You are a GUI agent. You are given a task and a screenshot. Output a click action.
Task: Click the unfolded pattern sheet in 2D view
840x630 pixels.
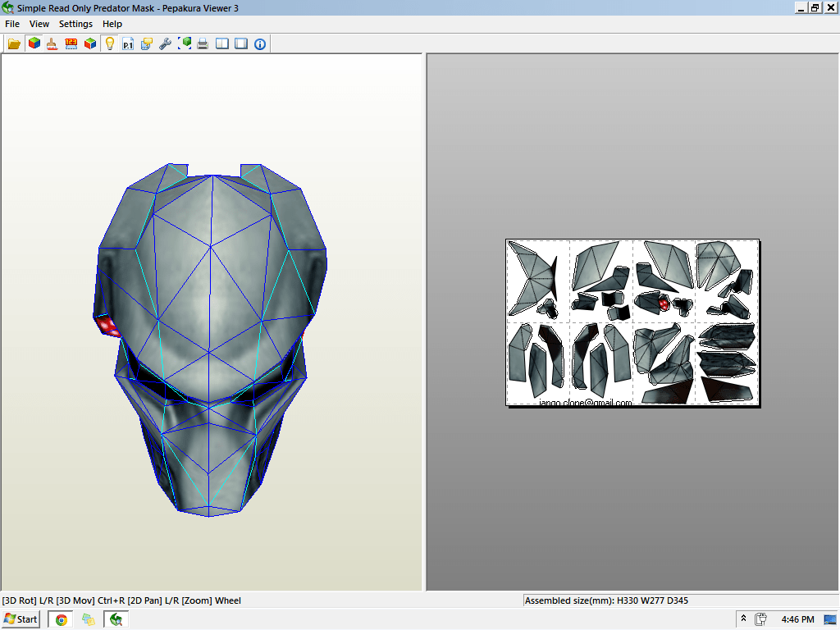[632, 322]
